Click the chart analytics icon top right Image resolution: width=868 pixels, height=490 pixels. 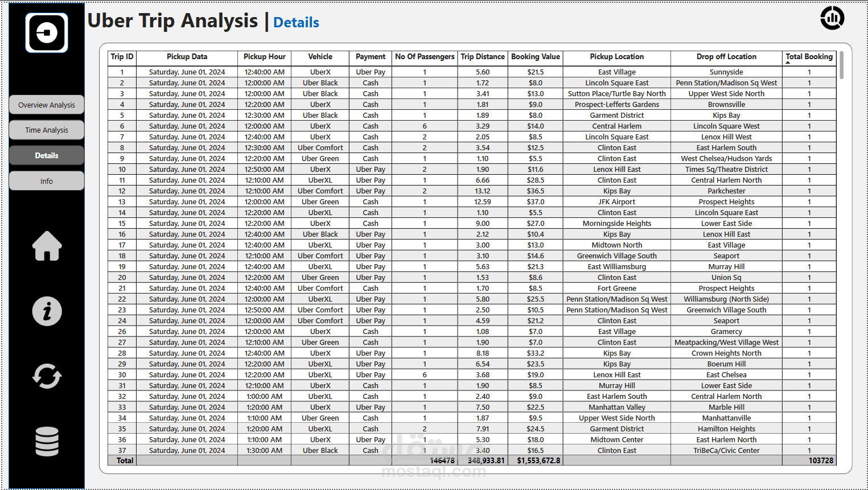tap(832, 18)
